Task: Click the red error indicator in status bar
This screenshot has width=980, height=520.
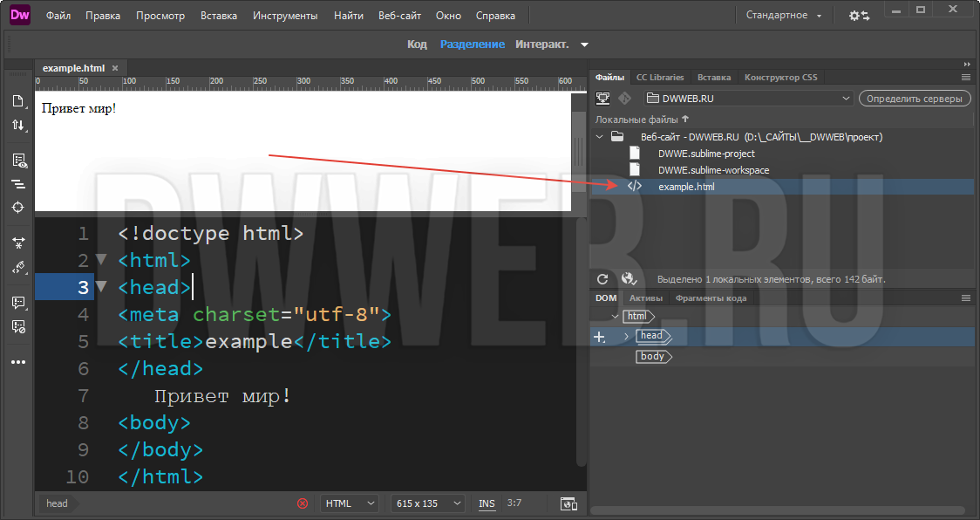Action: [303, 503]
